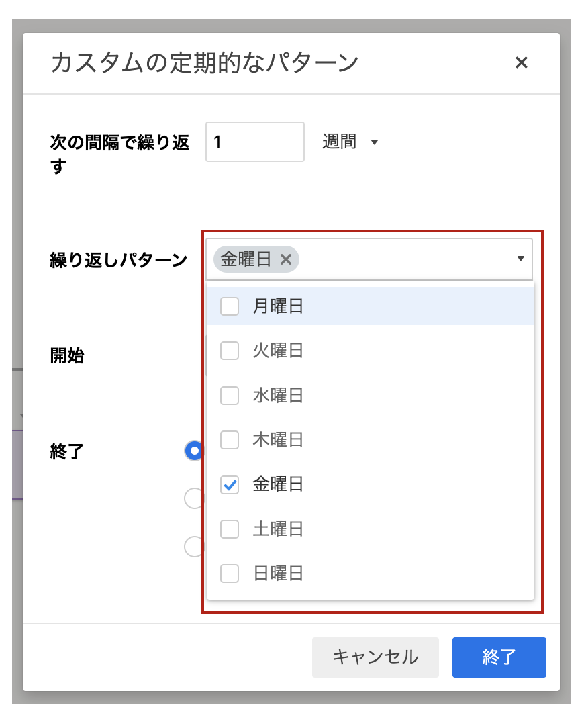The image size is (584, 728).
Task: Click the キャンセル button
Action: (x=375, y=657)
